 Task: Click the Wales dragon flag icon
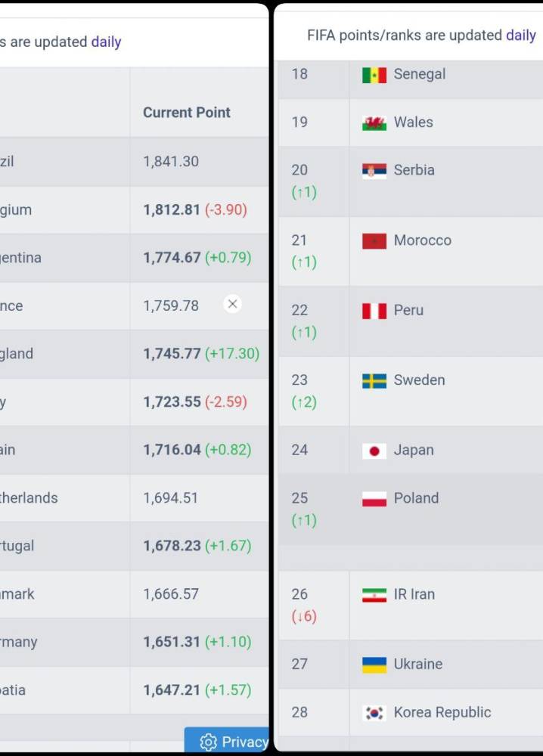point(374,123)
